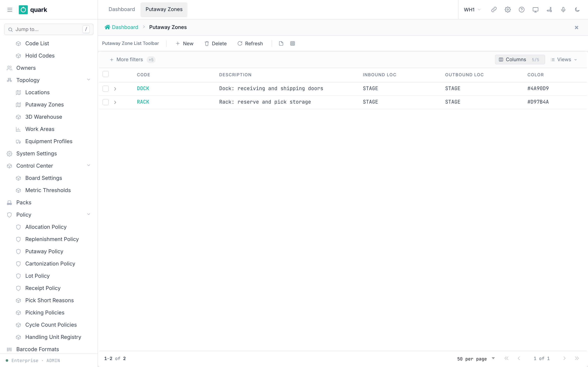Check the DOCK row checkbox
Screen dimensions: 588x367
click(105, 89)
